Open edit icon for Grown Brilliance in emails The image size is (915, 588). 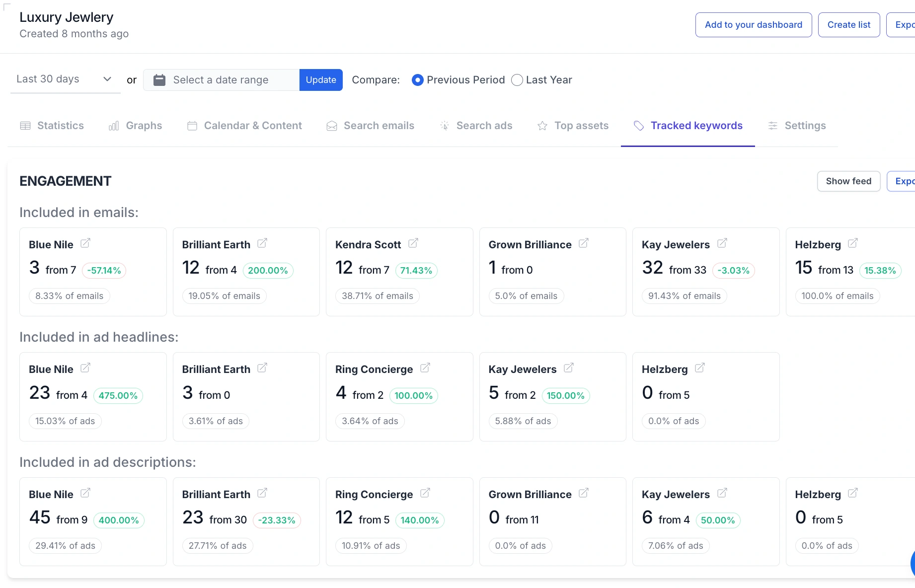tap(584, 243)
